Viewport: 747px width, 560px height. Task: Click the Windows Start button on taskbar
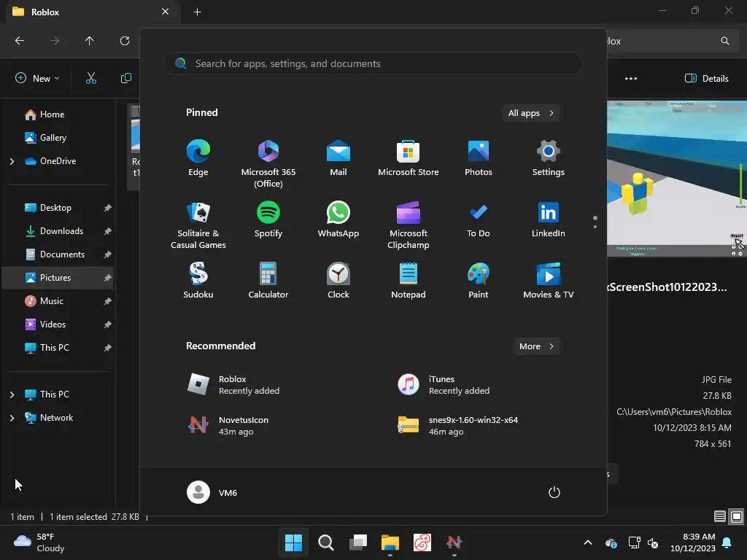293,542
